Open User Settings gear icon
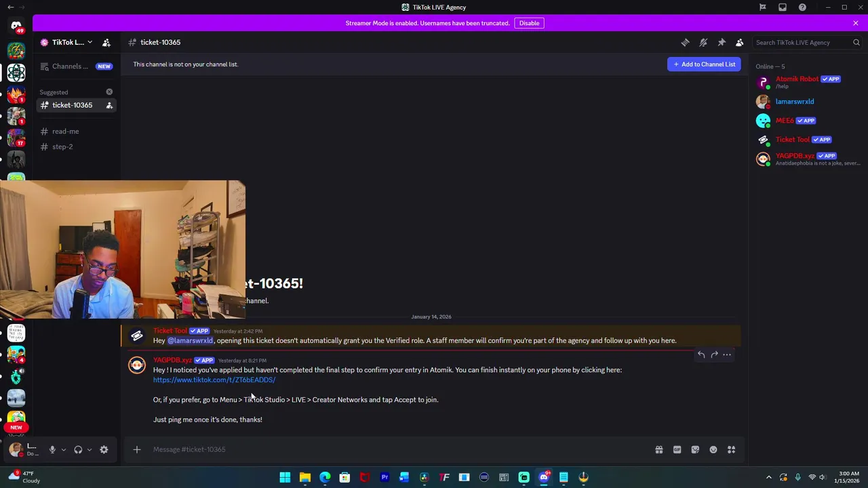 point(104,449)
